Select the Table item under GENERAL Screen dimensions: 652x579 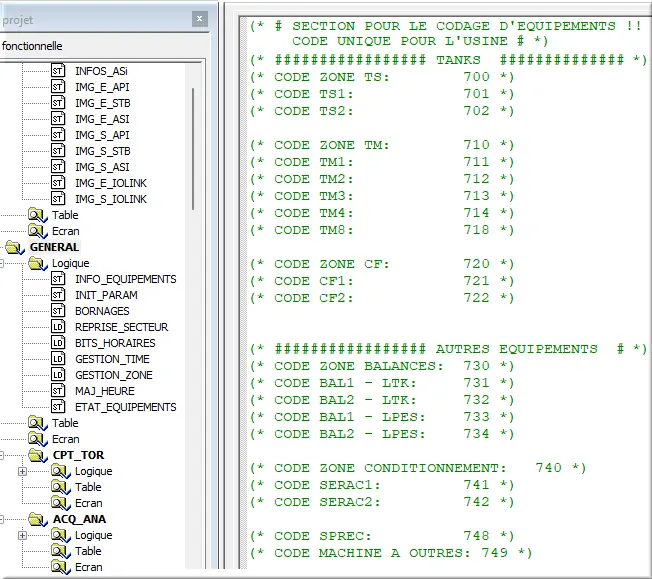pyautogui.click(x=65, y=423)
